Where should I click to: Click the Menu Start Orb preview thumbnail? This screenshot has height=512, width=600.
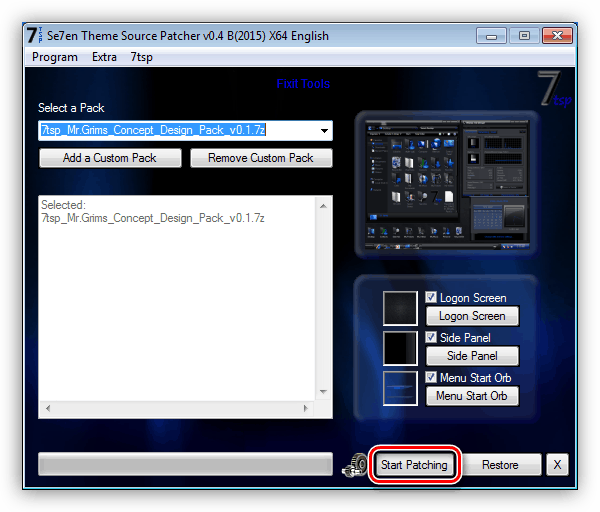point(400,388)
